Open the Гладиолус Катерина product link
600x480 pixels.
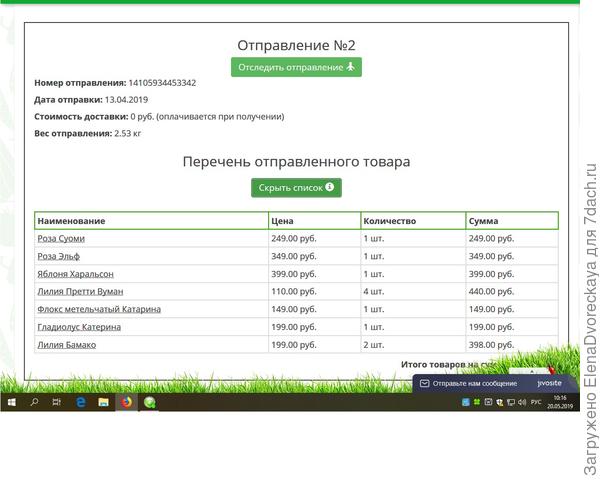(x=79, y=327)
